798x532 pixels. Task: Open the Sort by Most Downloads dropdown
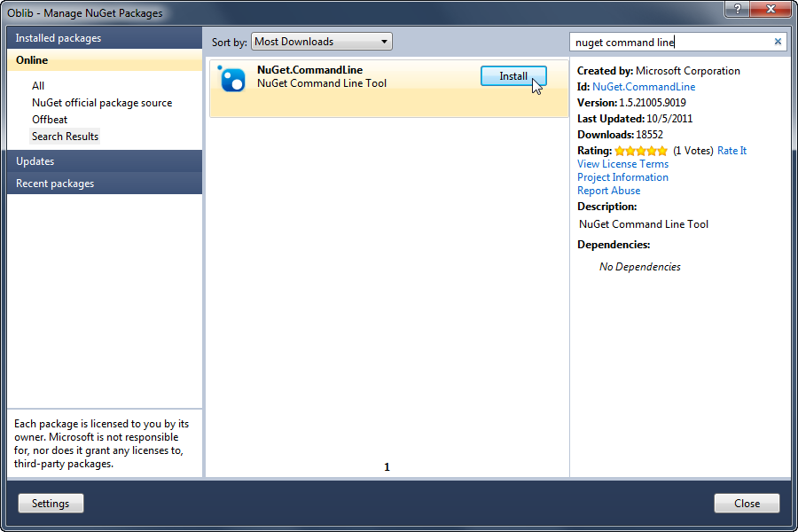pyautogui.click(x=322, y=42)
